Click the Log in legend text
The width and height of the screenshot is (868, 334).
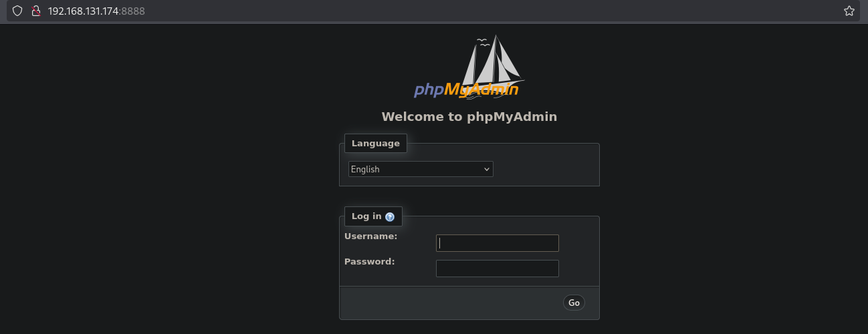point(366,216)
